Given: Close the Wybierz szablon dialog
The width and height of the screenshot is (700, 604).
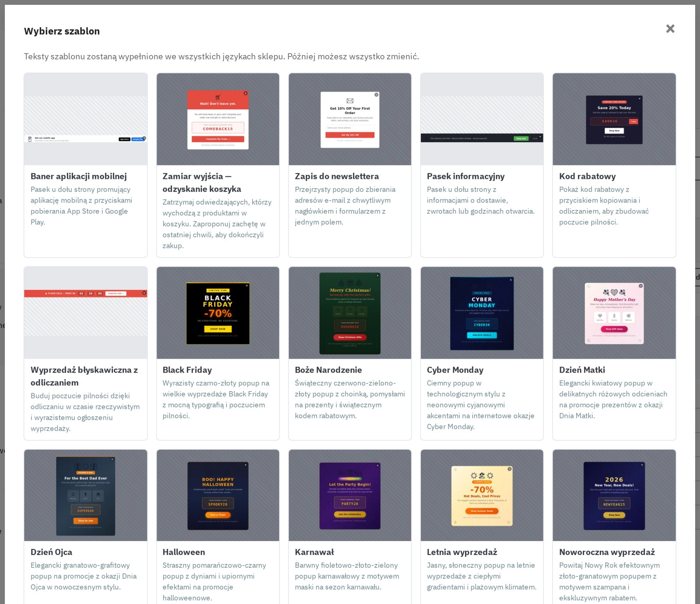Looking at the screenshot, I should (x=670, y=29).
